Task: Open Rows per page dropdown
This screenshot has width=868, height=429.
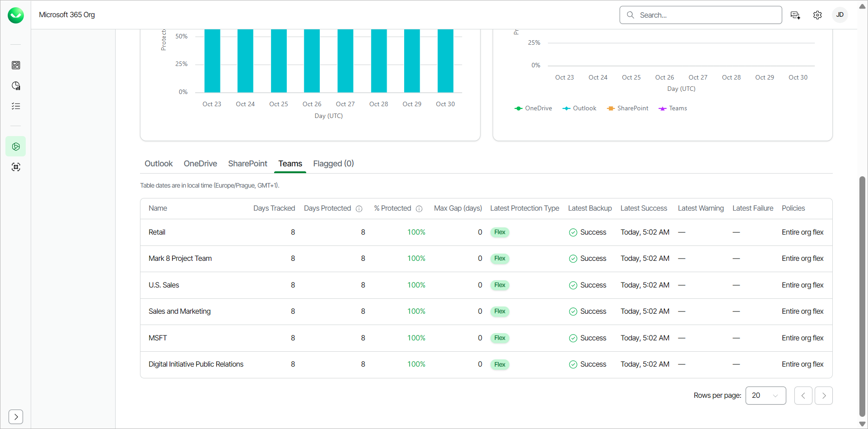Action: click(x=766, y=396)
